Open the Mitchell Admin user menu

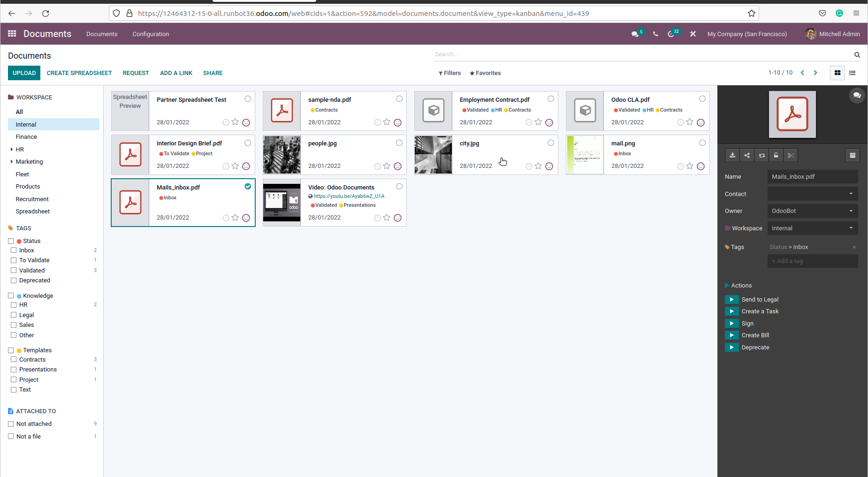[832, 34]
